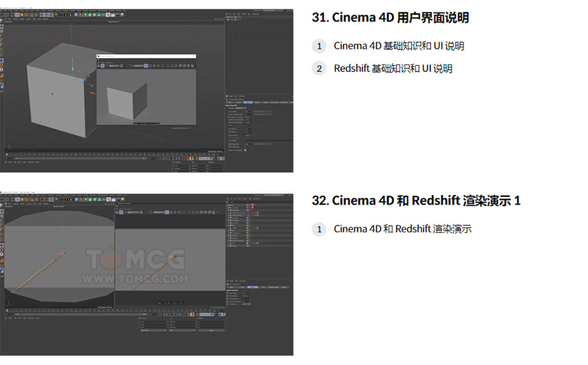This screenshot has height=365, width=588.
Task: Click the heading "31. Cinema 4D 用户界面说明"
Action: 390,18
